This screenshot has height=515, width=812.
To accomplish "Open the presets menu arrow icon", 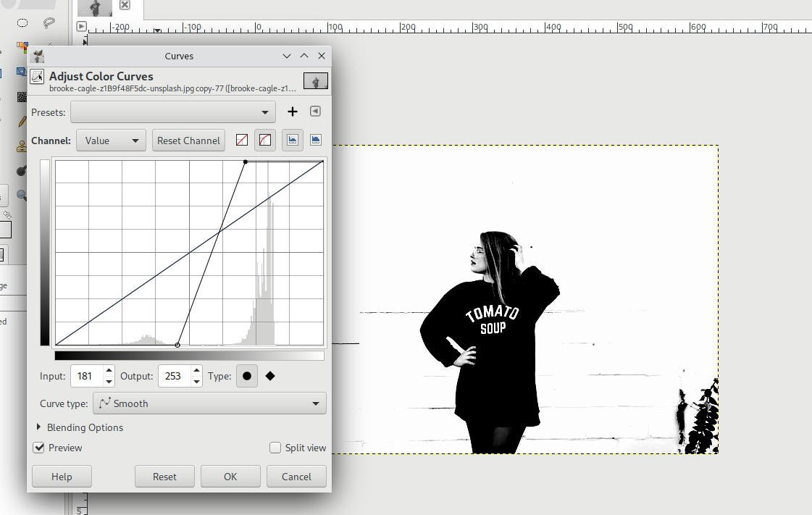I will (x=315, y=112).
